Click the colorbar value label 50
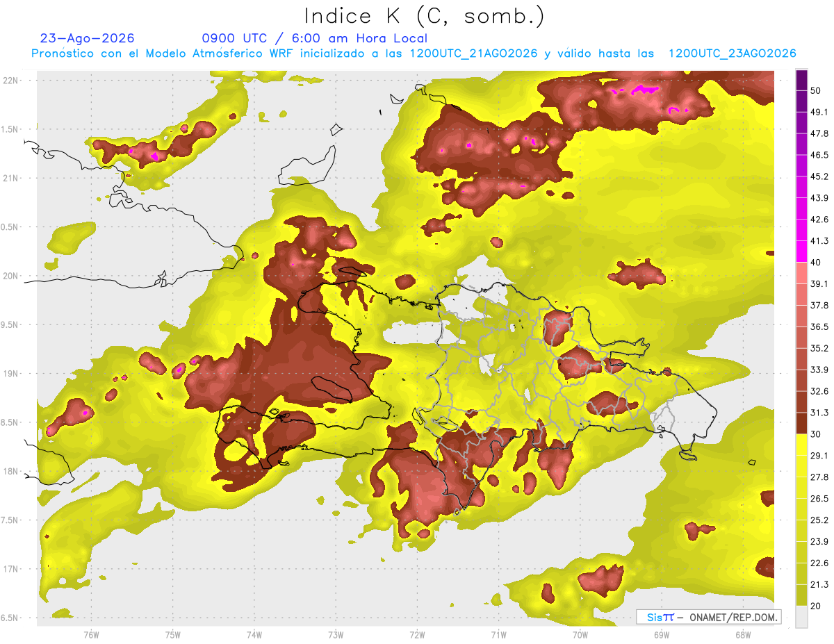This screenshot has height=644, width=834. pyautogui.click(x=817, y=90)
